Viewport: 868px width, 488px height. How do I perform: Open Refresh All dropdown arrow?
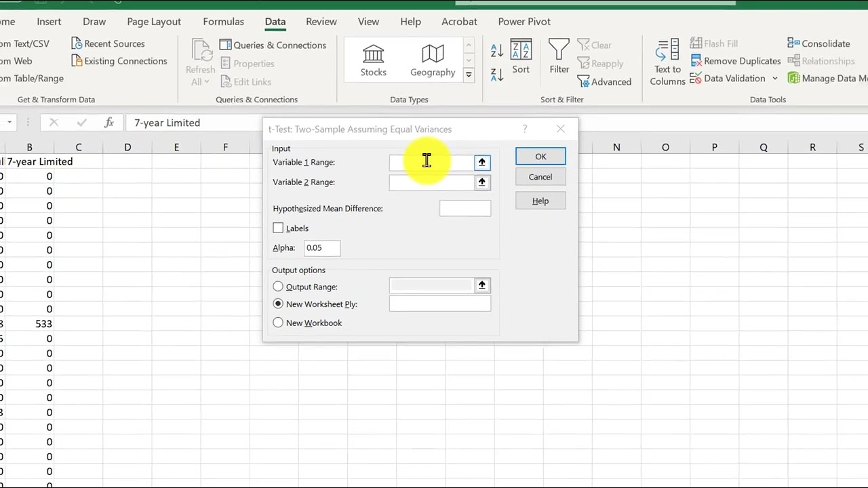[x=206, y=82]
